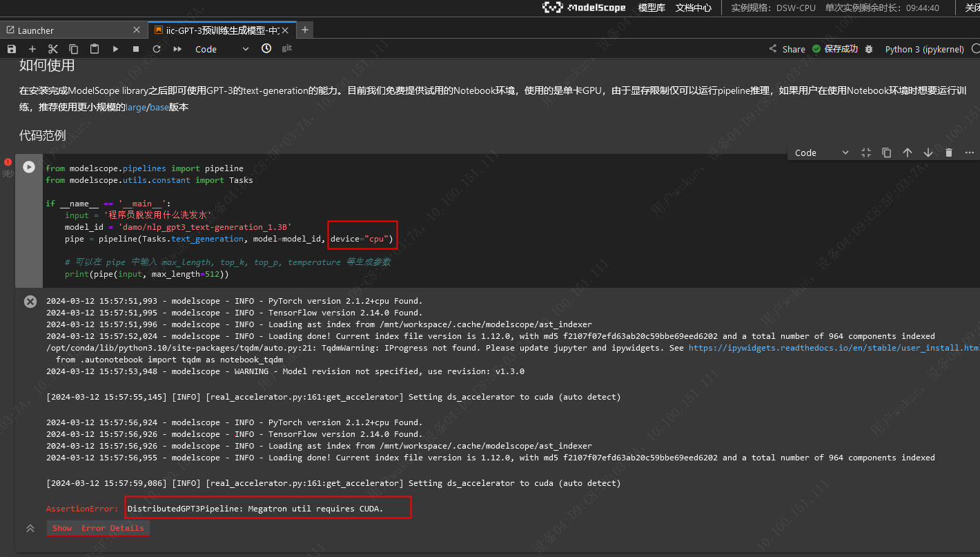Open a new launcher tab with plus
The height and width of the screenshot is (557, 980).
click(x=305, y=30)
